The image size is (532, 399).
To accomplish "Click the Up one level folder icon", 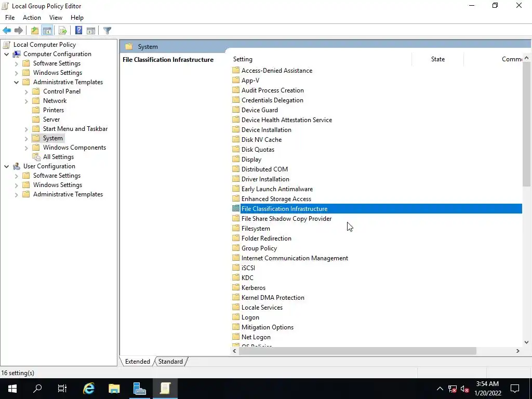I will coord(35,31).
